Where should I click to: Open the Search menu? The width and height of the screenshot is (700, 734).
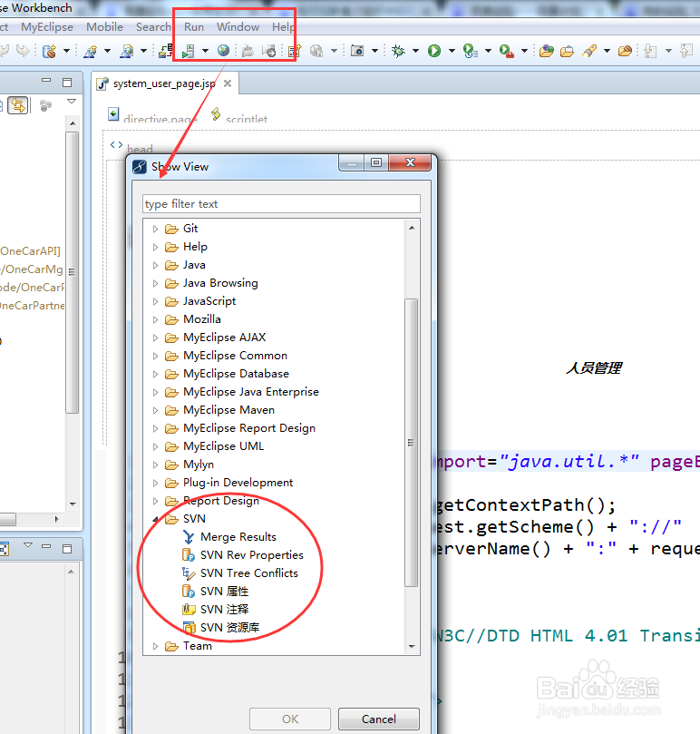pos(153,27)
